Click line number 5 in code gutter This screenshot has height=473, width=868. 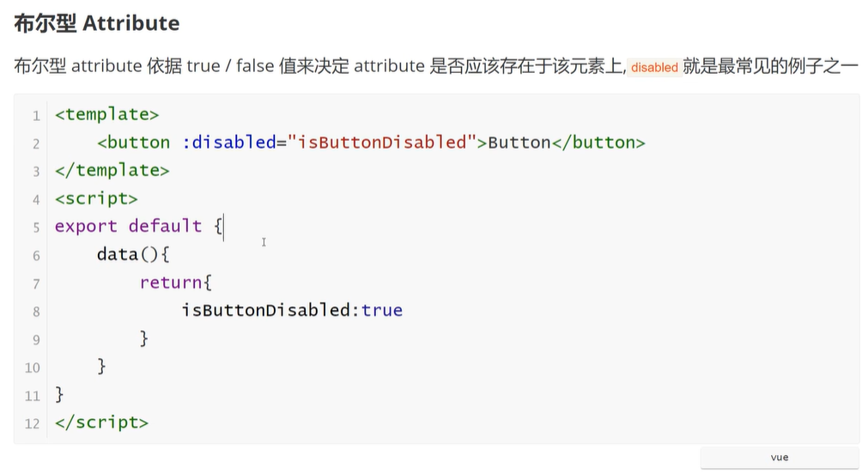point(36,227)
